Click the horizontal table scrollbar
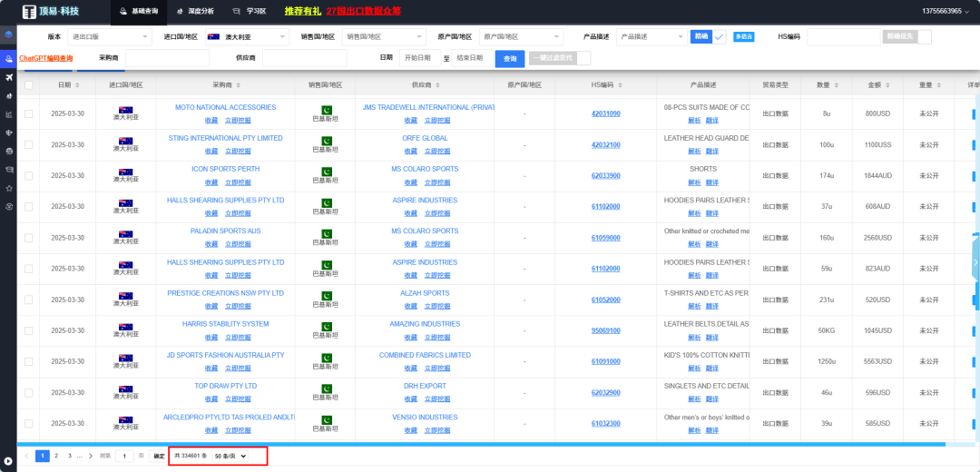 point(481,445)
